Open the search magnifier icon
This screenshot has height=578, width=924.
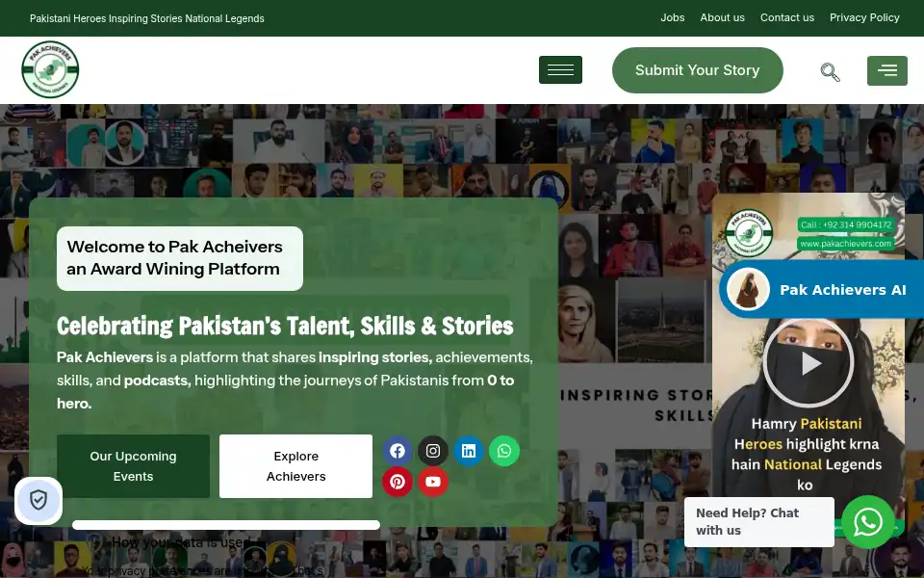point(831,71)
